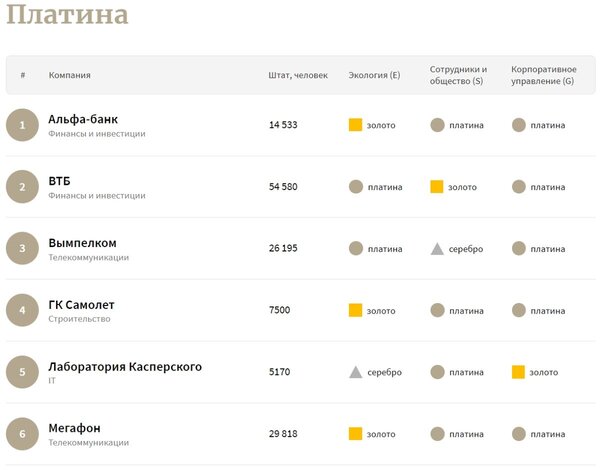Click Альфа-банк's gold square ecology icon
Image resolution: width=600 pixels, height=470 pixels.
pos(355,125)
